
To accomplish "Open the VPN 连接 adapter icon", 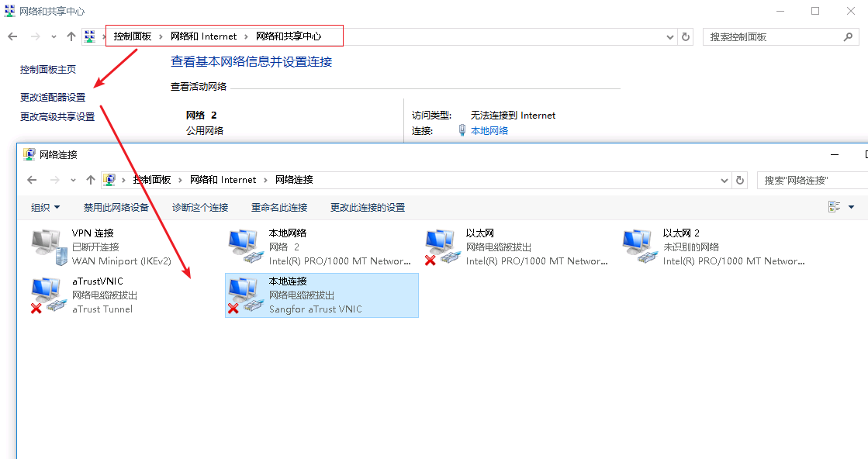I will click(x=50, y=247).
